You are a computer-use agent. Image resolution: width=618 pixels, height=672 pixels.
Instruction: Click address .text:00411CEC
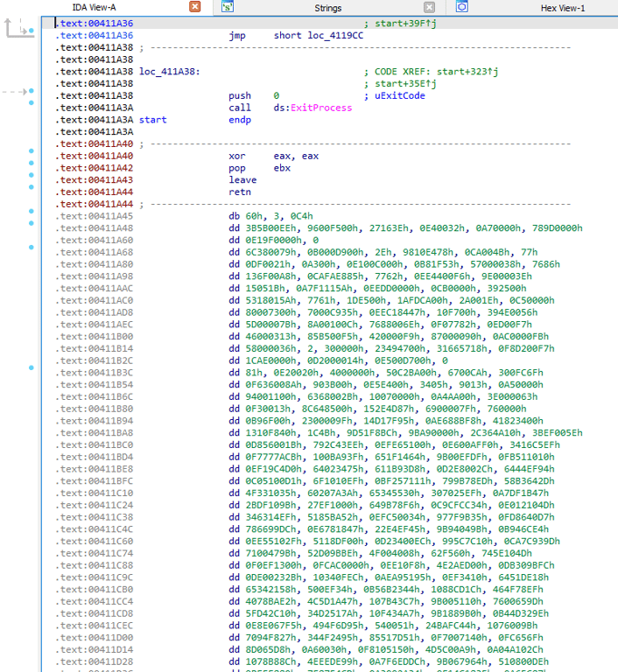[95, 626]
